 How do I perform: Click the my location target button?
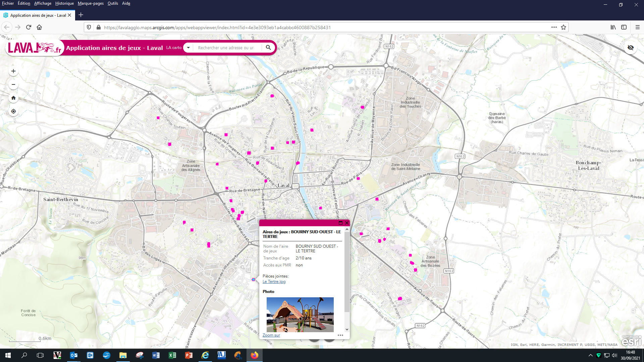point(13,111)
